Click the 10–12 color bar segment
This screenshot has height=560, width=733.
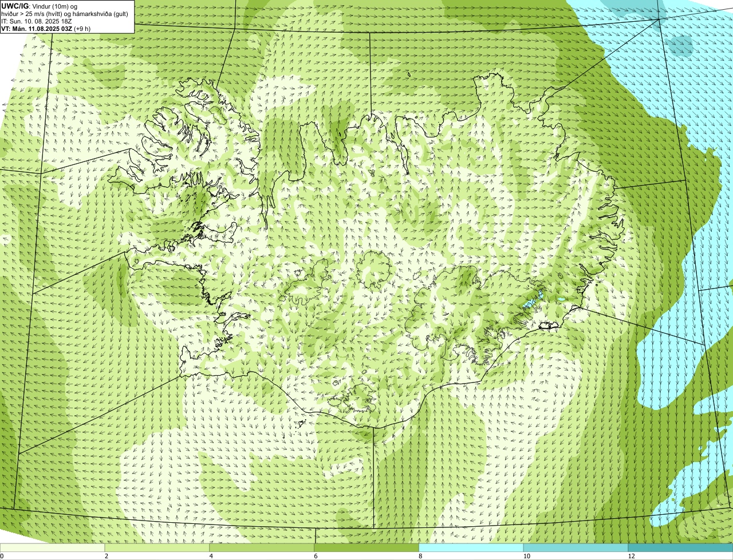pyautogui.click(x=576, y=548)
